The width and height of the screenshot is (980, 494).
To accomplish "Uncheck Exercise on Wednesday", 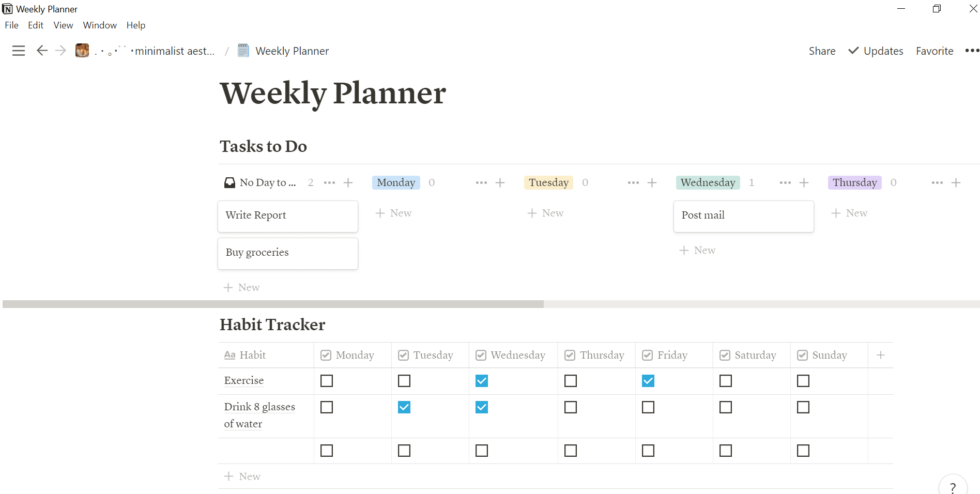I will click(481, 381).
